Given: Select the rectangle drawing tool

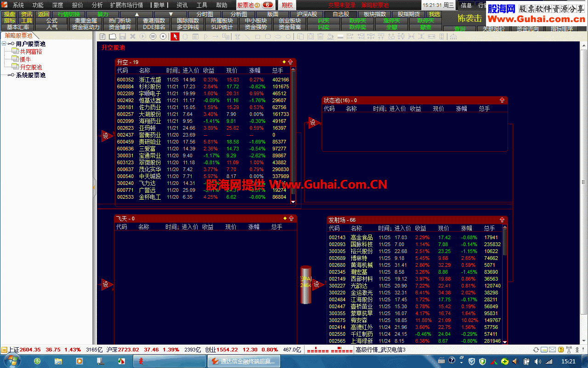Looking at the screenshot, I should [258, 37].
